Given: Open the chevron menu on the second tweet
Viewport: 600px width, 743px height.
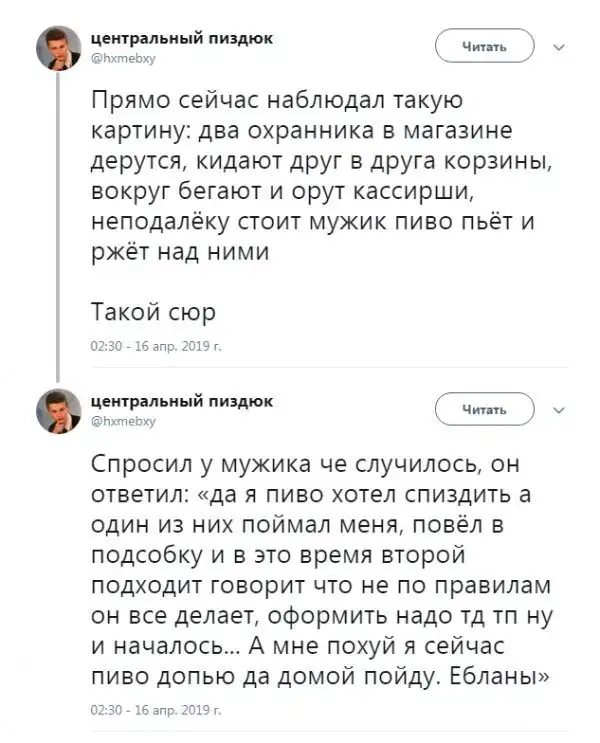Looking at the screenshot, I should click(x=558, y=409).
